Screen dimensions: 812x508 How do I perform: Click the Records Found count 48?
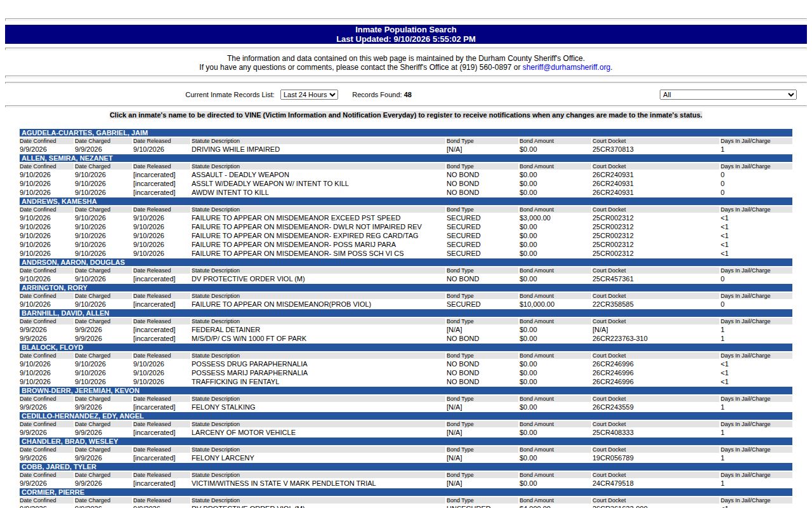coord(408,95)
